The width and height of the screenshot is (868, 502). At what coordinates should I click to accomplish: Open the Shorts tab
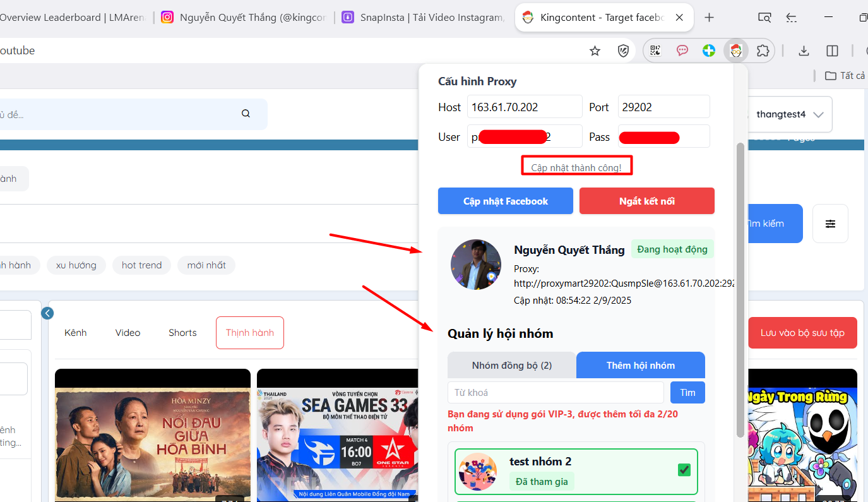[182, 333]
